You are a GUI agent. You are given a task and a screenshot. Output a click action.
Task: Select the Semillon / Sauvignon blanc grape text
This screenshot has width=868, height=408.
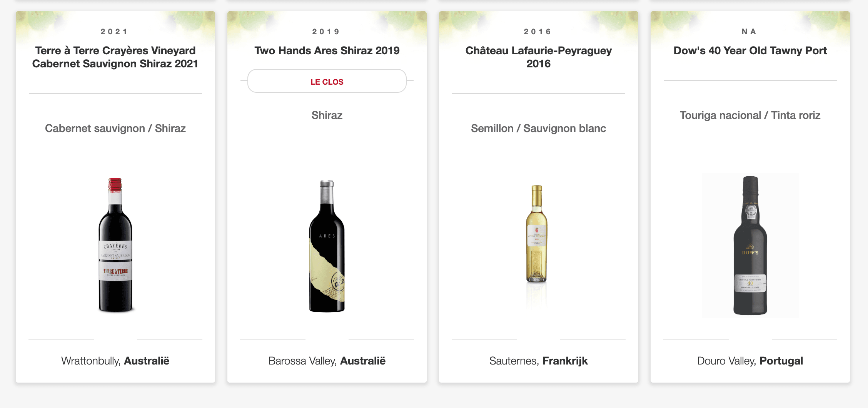pos(538,128)
